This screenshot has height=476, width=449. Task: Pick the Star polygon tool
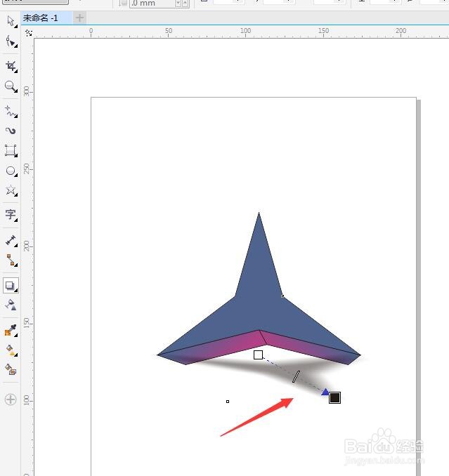coord(11,190)
